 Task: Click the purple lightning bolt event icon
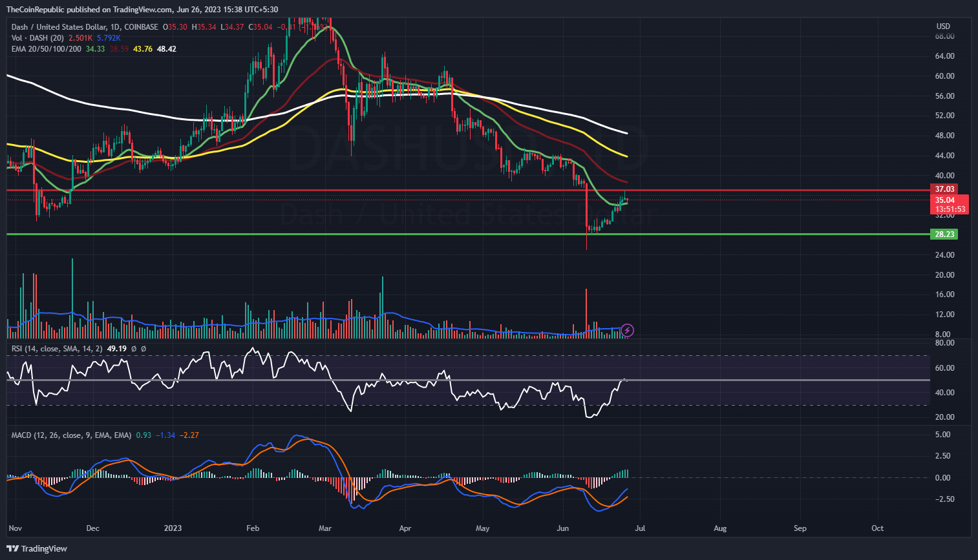tap(627, 331)
